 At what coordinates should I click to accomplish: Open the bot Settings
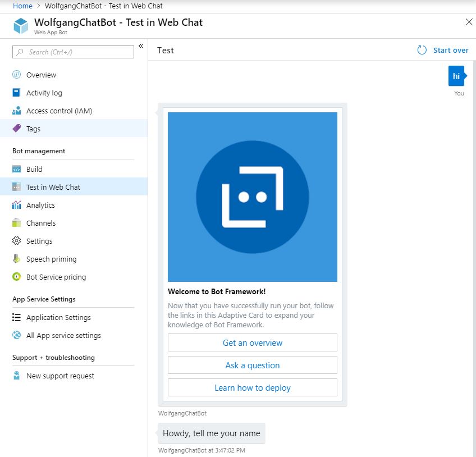[39, 241]
